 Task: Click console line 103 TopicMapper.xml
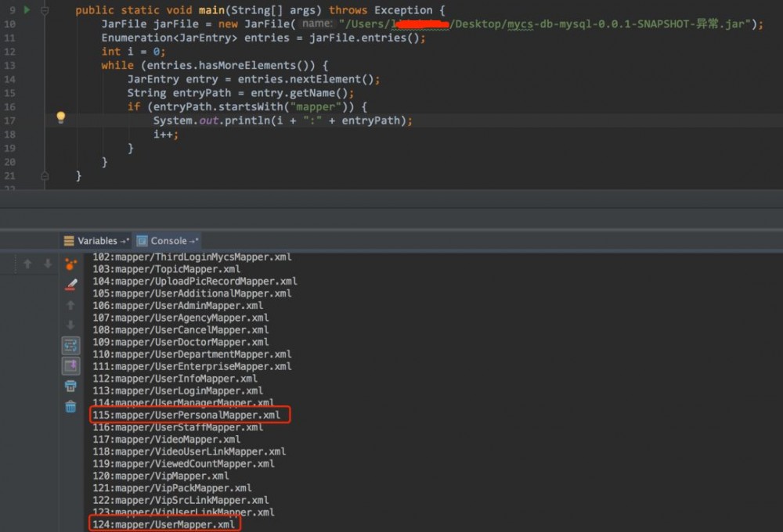166,269
